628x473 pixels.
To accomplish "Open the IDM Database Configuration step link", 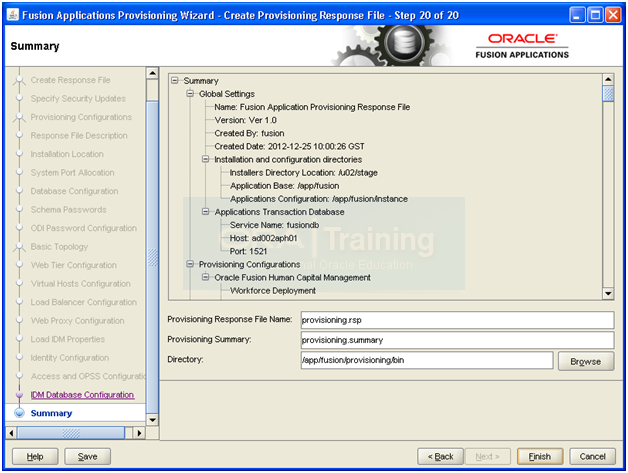I will tap(82, 395).
